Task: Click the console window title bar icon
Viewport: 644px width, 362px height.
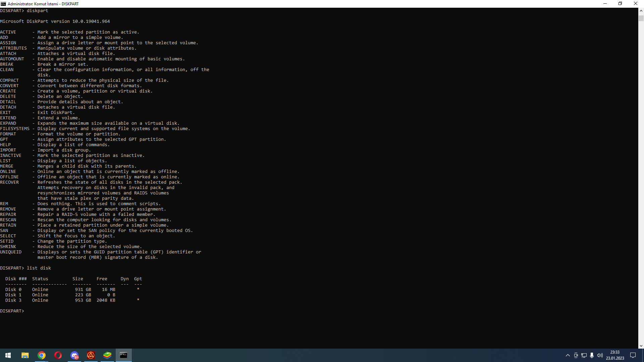Action: pyautogui.click(x=3, y=4)
